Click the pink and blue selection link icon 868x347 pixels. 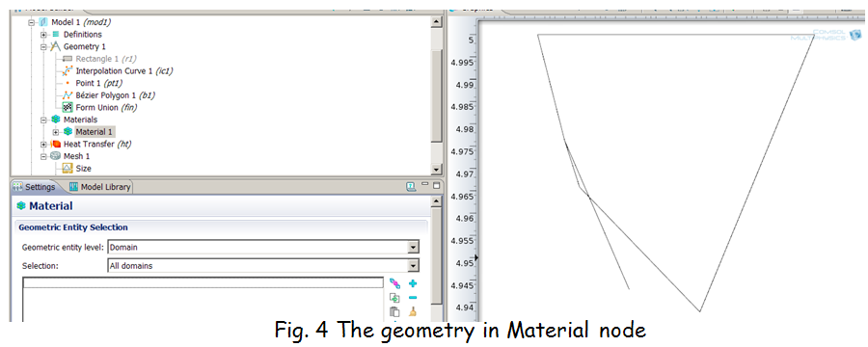(394, 283)
